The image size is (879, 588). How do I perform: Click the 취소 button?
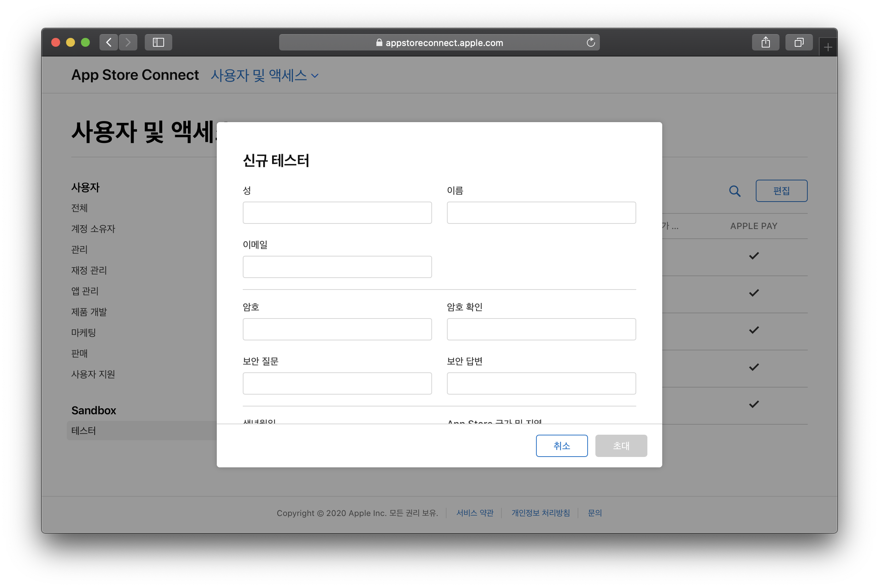[x=561, y=445]
